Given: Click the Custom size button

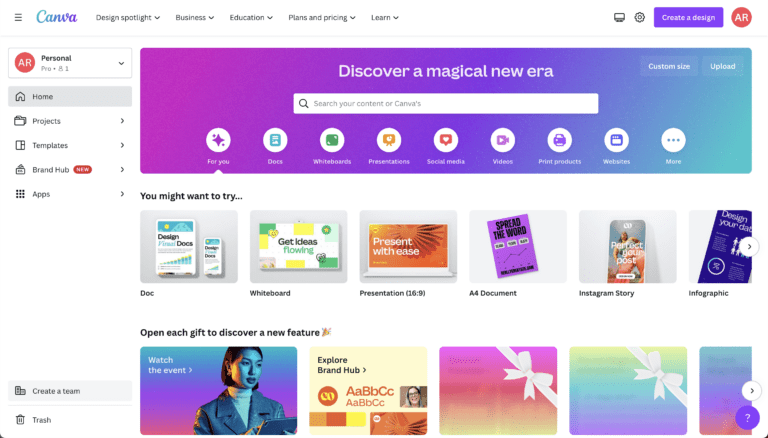Looking at the screenshot, I should [669, 66].
